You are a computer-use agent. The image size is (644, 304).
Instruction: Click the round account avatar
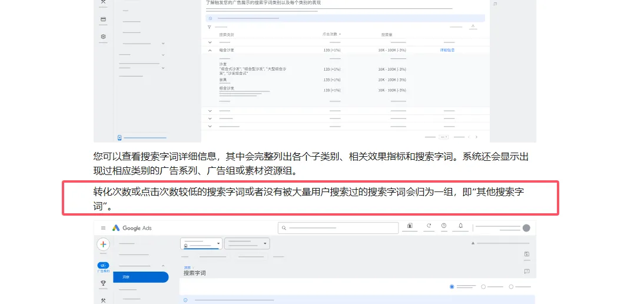click(526, 228)
